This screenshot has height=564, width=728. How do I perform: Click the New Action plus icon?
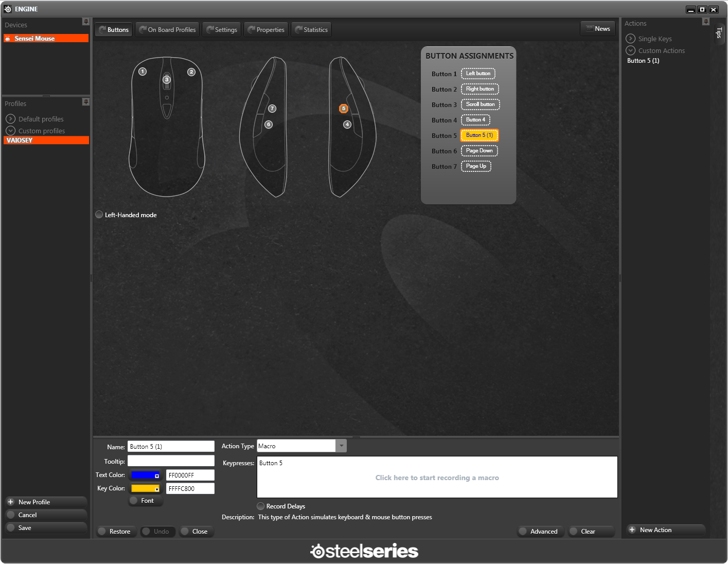pyautogui.click(x=632, y=530)
